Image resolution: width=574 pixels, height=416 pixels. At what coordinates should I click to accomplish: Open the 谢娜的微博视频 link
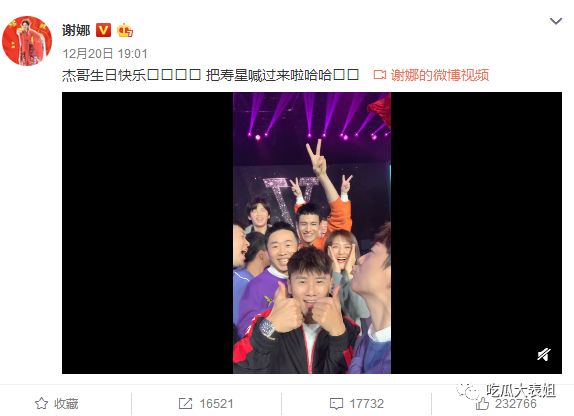440,75
